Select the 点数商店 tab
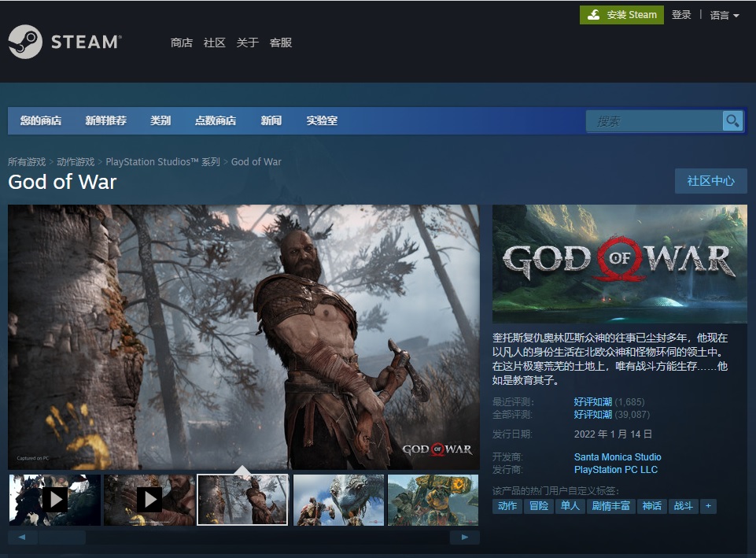 (x=216, y=120)
